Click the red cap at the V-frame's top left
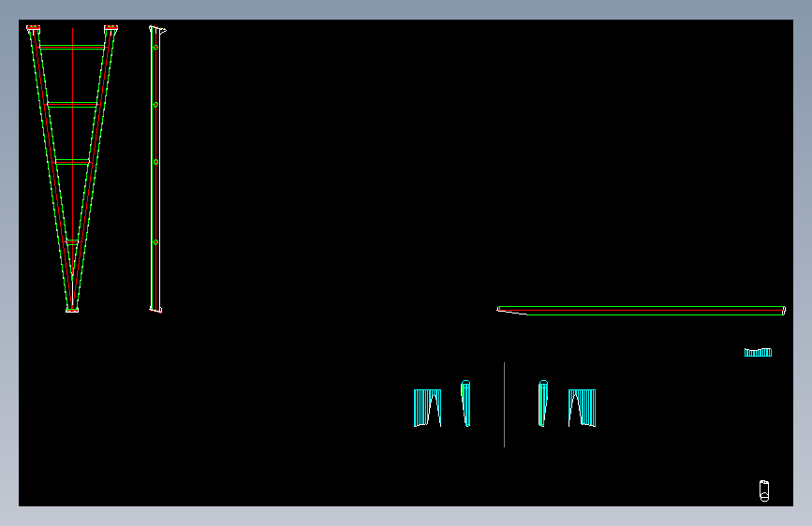The height and width of the screenshot is (526, 812). [x=33, y=27]
